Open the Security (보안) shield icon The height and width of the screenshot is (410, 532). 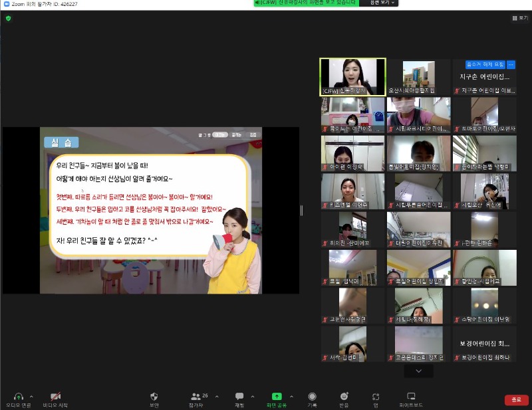(154, 396)
